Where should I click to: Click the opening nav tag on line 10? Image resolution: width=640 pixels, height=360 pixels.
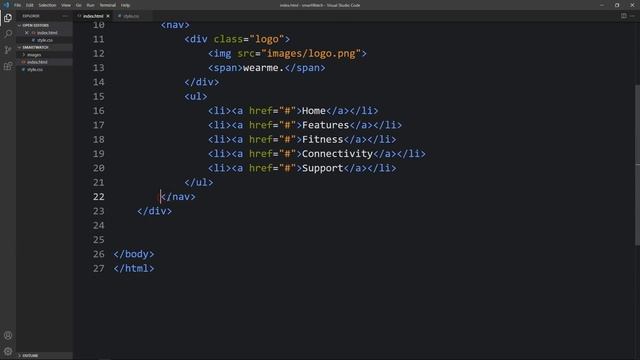click(x=175, y=25)
